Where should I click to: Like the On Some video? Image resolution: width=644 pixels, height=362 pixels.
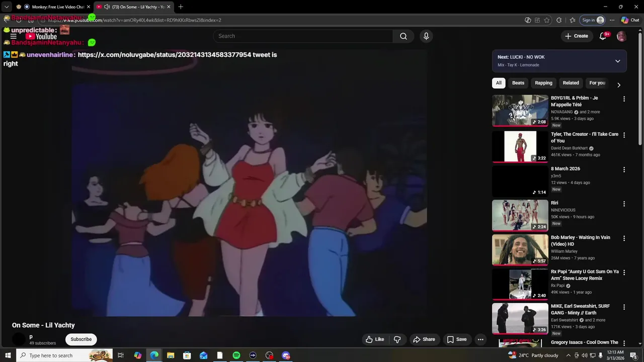point(375,339)
